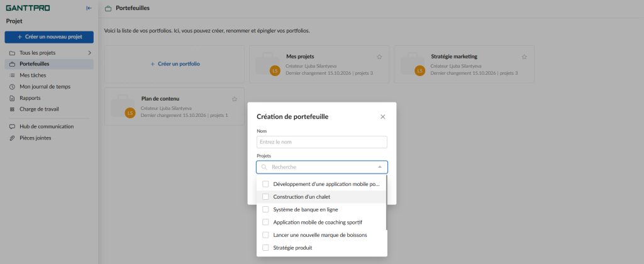
Task: Open Mes tâches in the sidebar
Action: (x=49, y=75)
